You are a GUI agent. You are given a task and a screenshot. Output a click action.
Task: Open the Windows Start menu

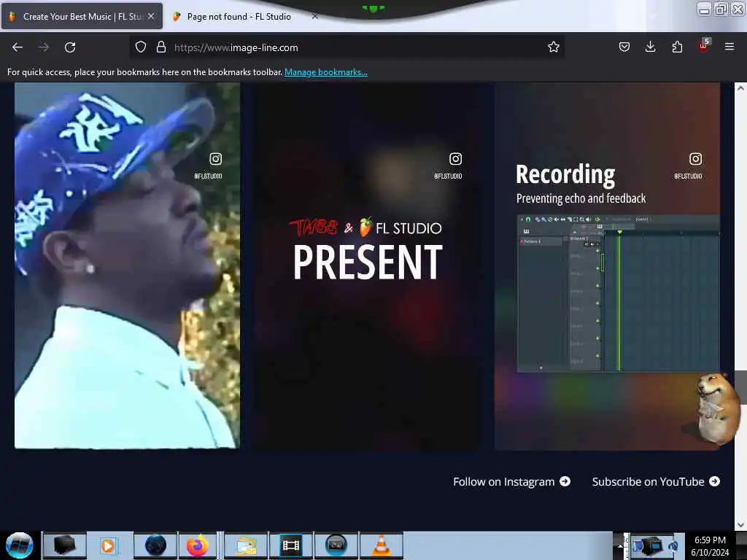click(20, 545)
